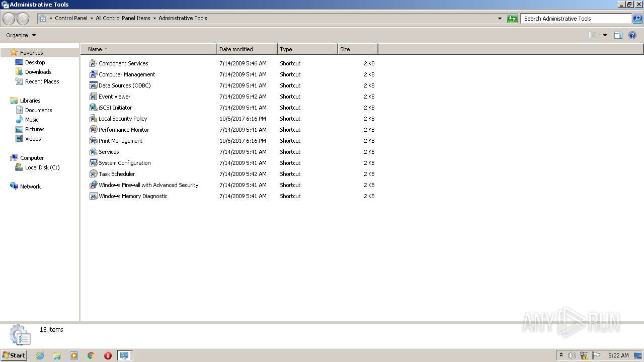Open Desktop in the navigation pane

(35, 62)
